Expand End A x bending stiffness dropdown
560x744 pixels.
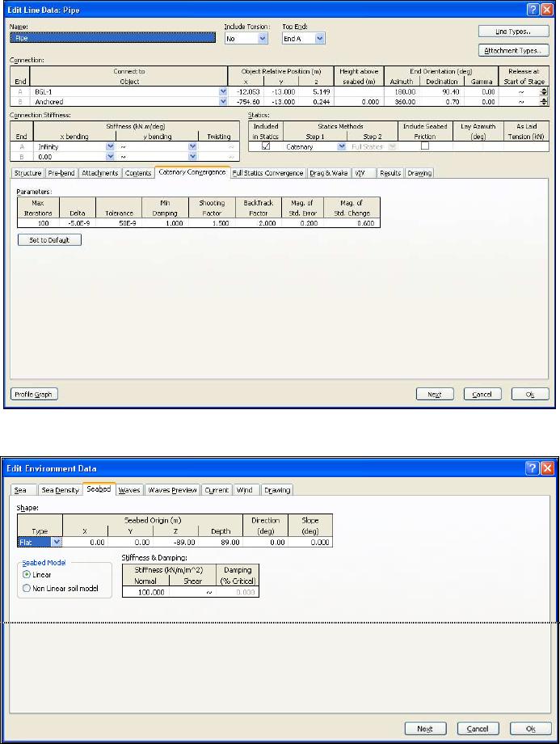pyautogui.click(x=110, y=147)
